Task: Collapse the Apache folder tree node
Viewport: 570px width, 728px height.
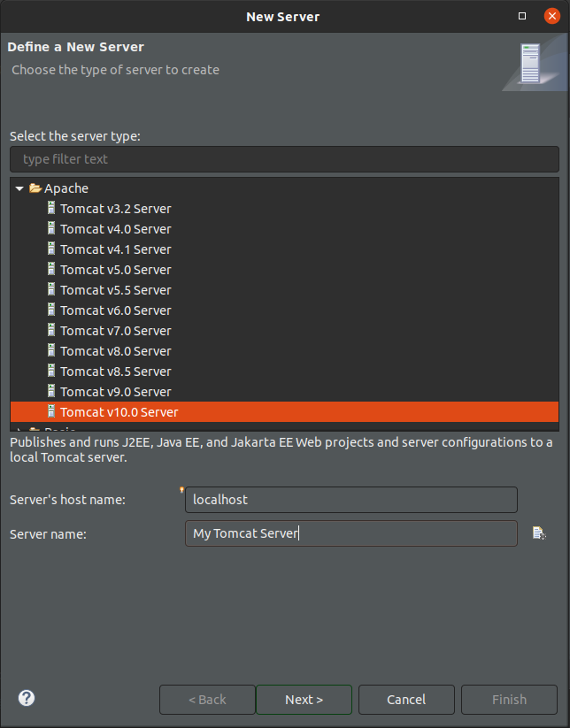Action: [19, 188]
